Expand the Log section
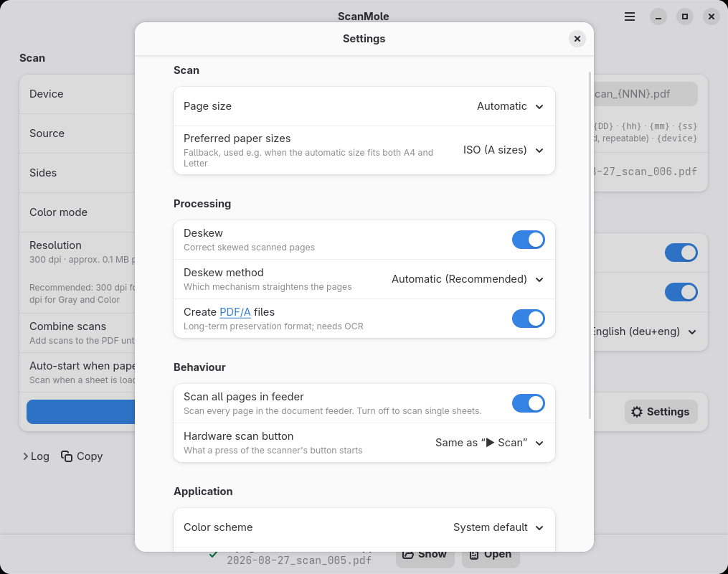The width and height of the screenshot is (728, 574). click(x=36, y=456)
